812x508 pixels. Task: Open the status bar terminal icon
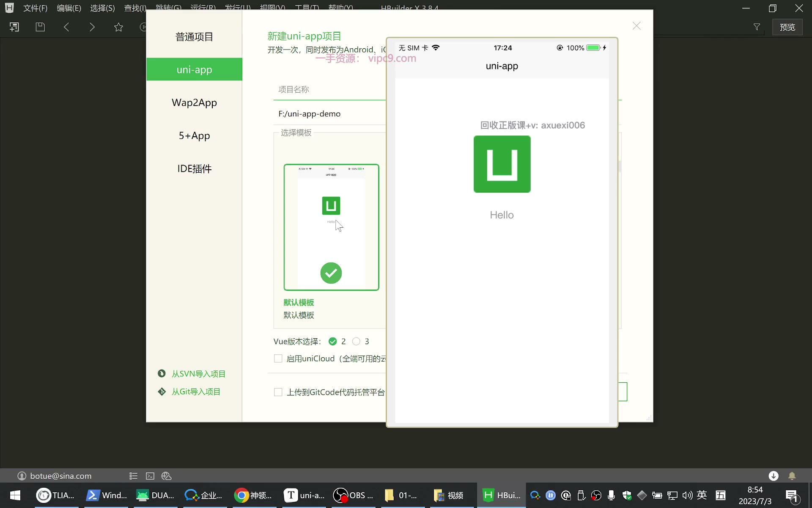150,476
